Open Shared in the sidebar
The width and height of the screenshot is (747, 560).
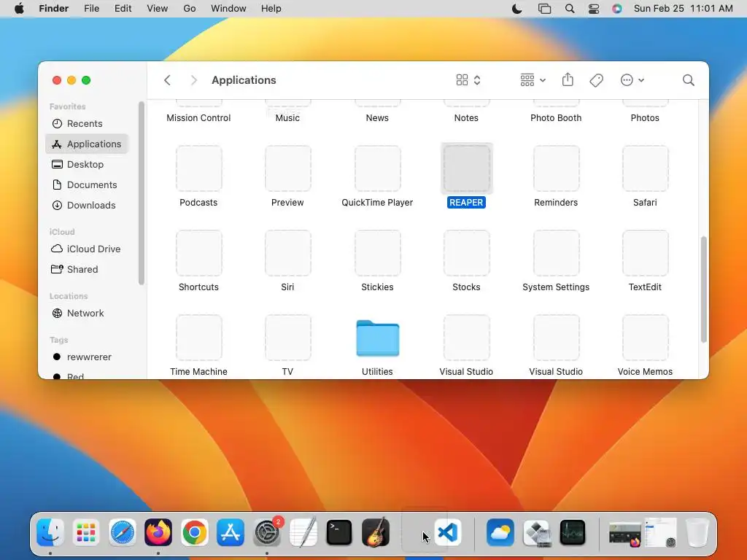(88, 270)
